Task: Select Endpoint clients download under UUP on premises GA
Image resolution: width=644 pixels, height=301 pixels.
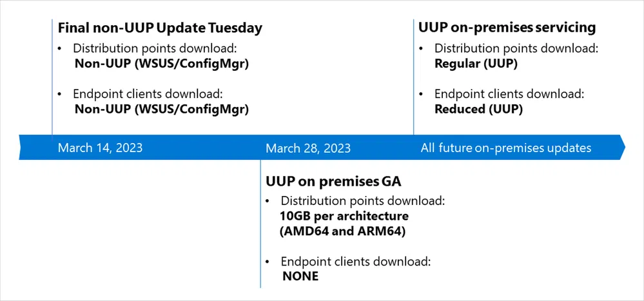Action: [356, 262]
